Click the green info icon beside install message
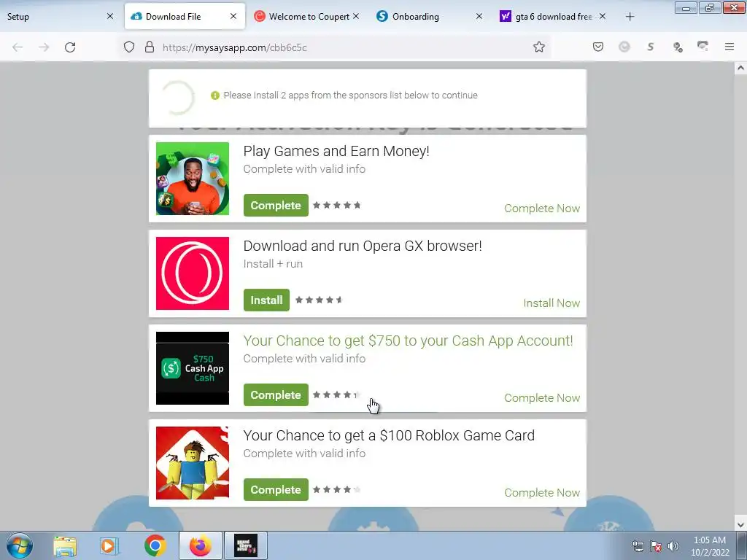This screenshot has width=747, height=560. [215, 96]
